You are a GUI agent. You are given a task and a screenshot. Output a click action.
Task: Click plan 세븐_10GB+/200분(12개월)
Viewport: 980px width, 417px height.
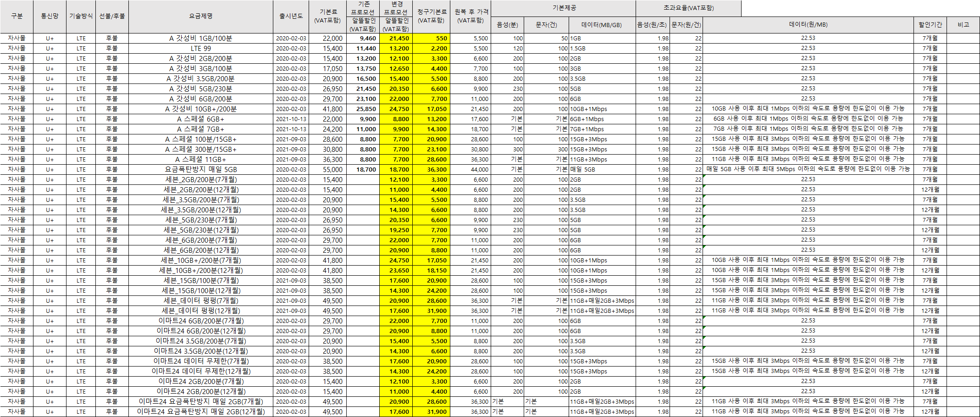click(201, 271)
